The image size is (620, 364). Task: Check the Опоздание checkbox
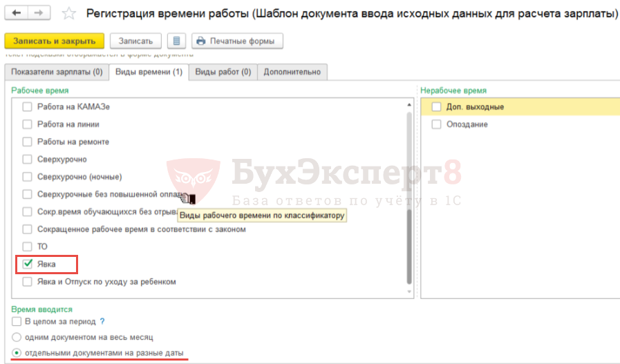pos(436,124)
